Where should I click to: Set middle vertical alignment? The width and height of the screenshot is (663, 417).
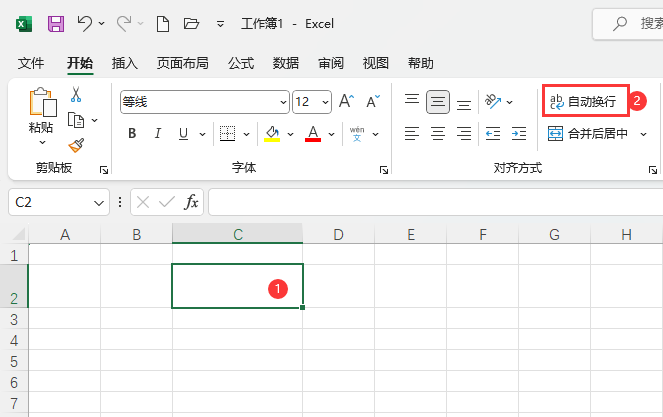[438, 102]
